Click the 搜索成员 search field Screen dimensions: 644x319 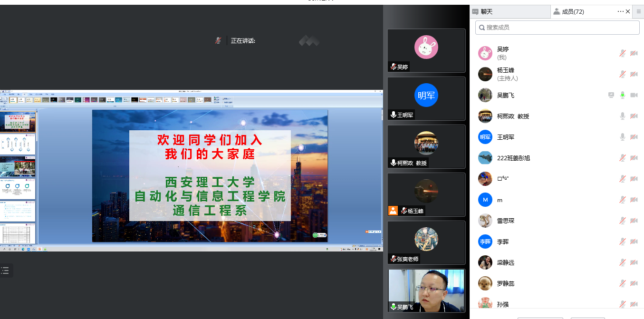pos(557,28)
